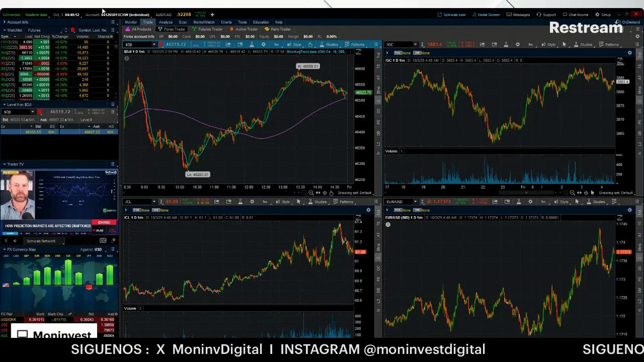Zoom in with magnifier on $DJI chart
Image resolution: width=644 pixels, height=362 pixels.
tap(311, 193)
